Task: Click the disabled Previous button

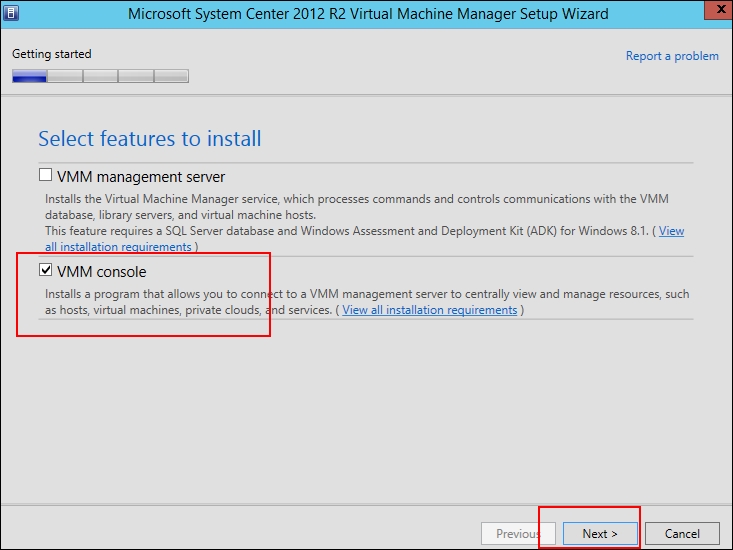Action: pyautogui.click(x=518, y=533)
